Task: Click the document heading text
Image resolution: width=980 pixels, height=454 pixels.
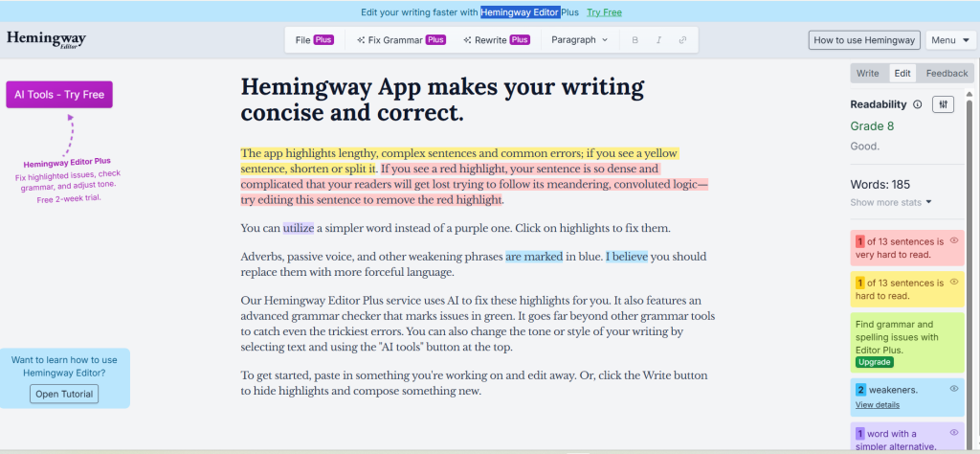Action: (x=442, y=100)
